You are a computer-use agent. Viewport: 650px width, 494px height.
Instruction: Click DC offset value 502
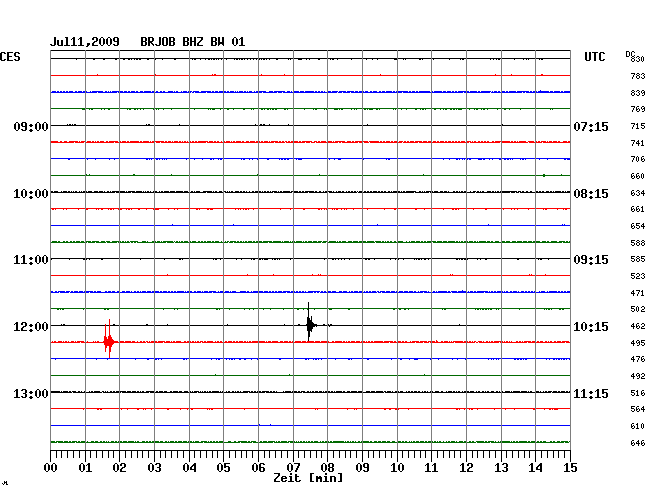point(638,309)
